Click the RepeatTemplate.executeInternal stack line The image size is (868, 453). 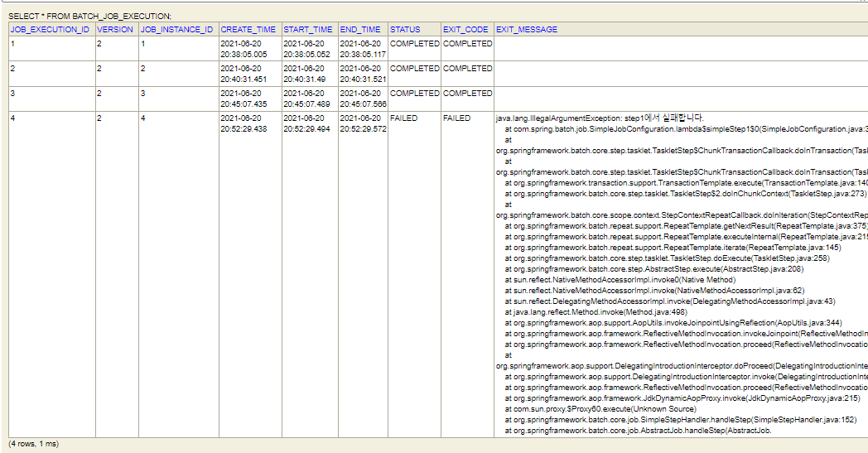click(x=687, y=237)
